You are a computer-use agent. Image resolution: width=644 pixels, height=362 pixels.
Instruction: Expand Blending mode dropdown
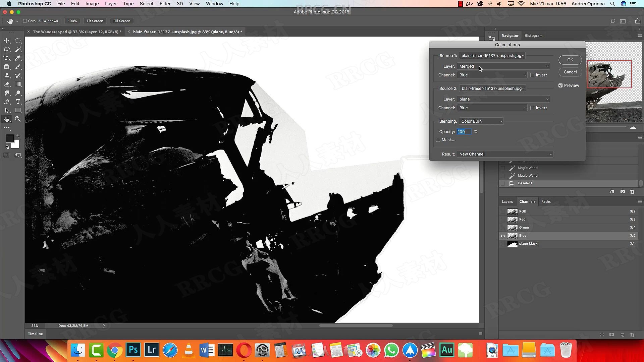pos(481,121)
